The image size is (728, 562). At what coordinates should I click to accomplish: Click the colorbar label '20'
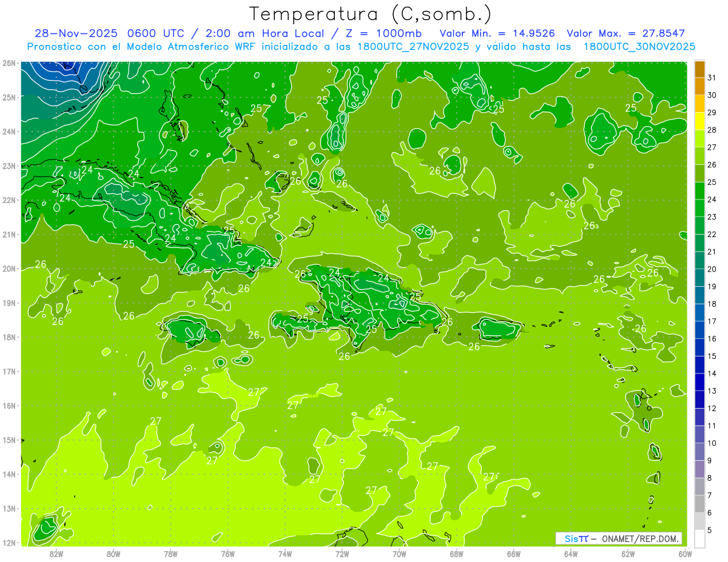click(712, 269)
